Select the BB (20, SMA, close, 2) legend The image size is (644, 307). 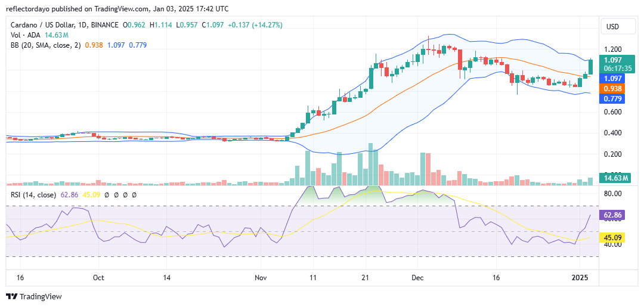pyautogui.click(x=46, y=45)
